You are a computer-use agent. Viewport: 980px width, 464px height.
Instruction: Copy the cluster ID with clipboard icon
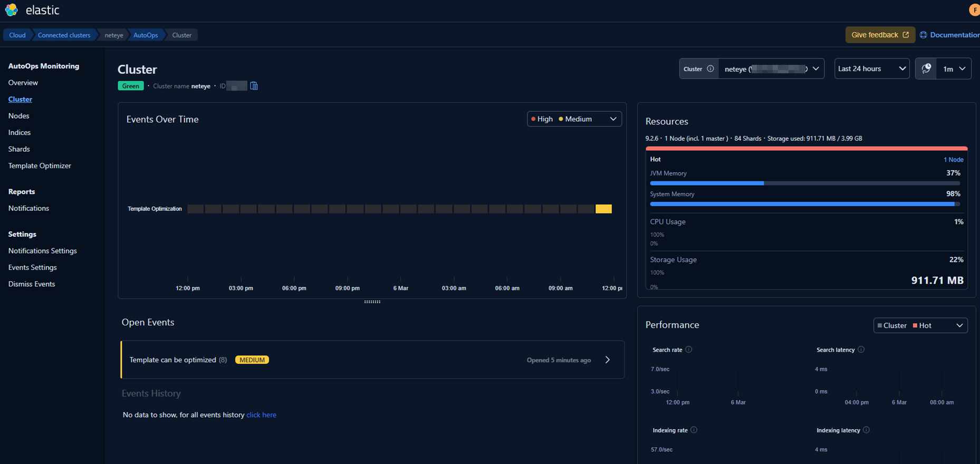[x=254, y=86]
